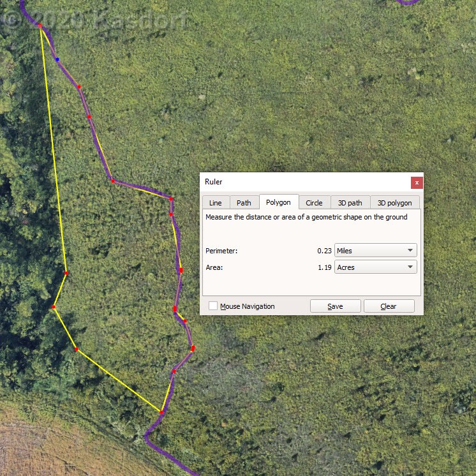Open the 3D path tab
This screenshot has width=476, height=476.
[350, 203]
